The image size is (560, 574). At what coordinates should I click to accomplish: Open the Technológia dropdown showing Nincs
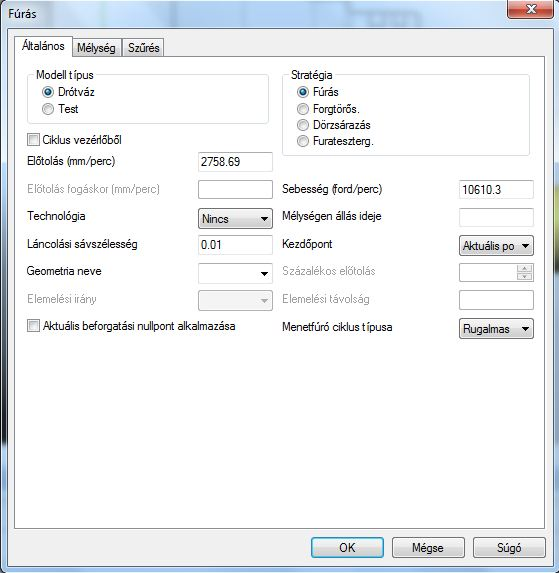(235, 219)
